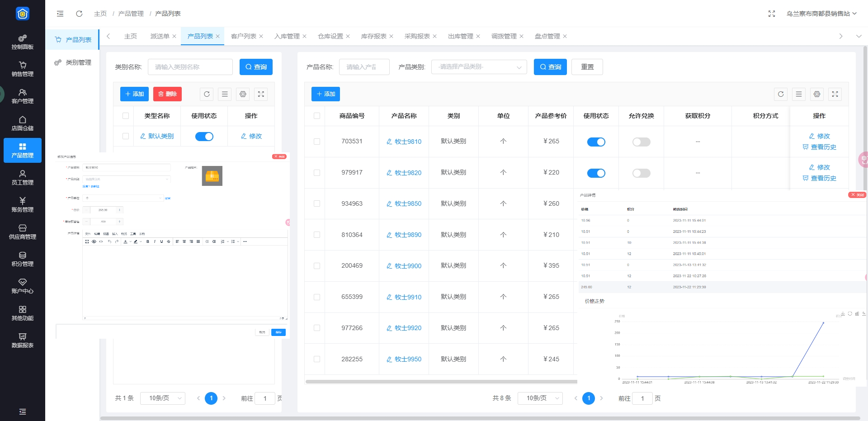Open 销售管理 in the left sidebar
Viewport: 868px width, 421px height.
pos(23,69)
